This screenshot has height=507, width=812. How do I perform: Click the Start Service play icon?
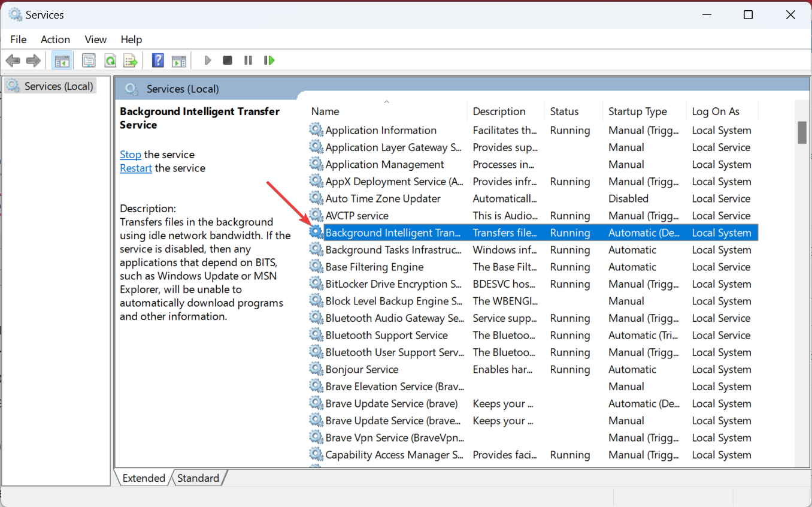208,61
